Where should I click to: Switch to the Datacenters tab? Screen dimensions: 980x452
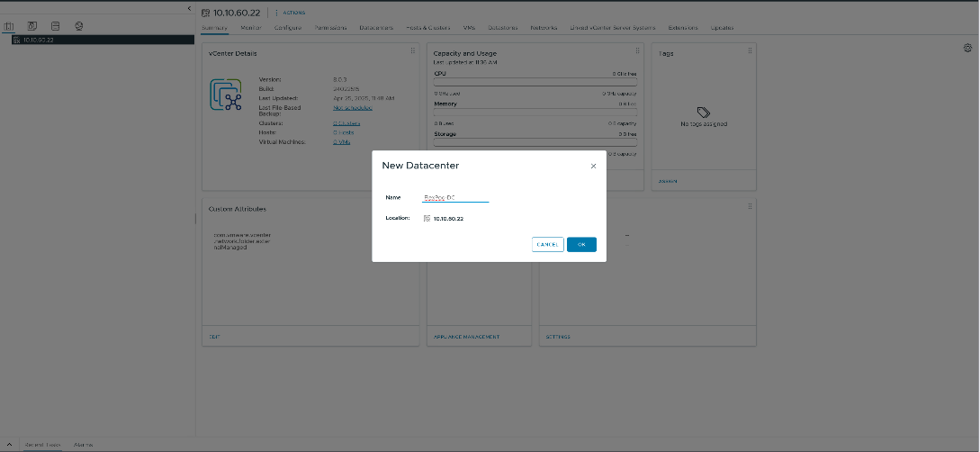376,28
